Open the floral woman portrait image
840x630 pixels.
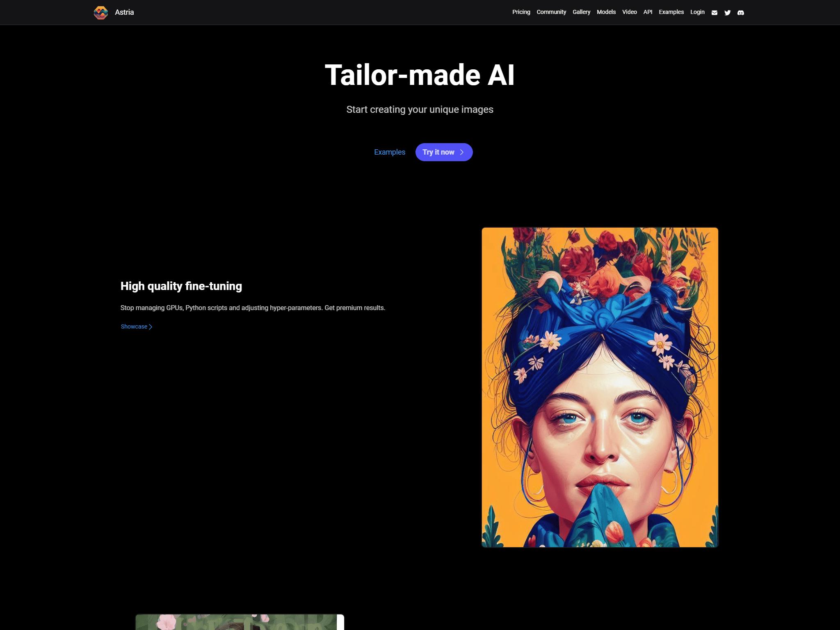coord(600,387)
